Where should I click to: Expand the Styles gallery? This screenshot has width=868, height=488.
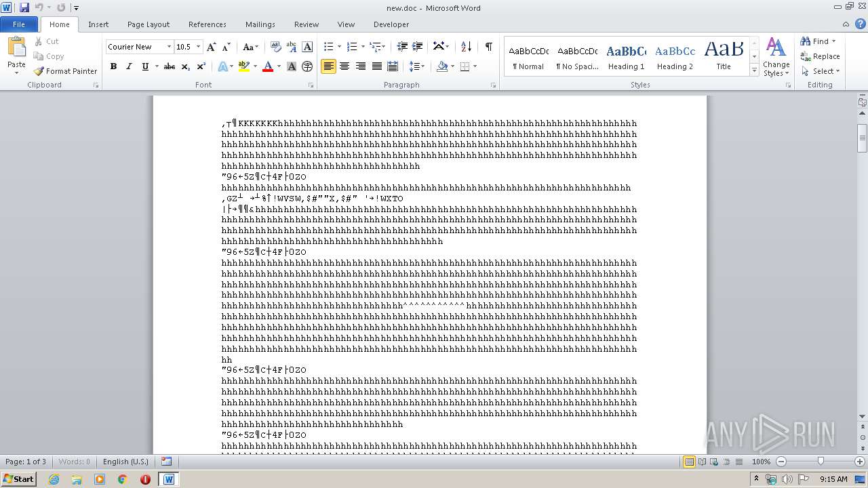click(754, 70)
